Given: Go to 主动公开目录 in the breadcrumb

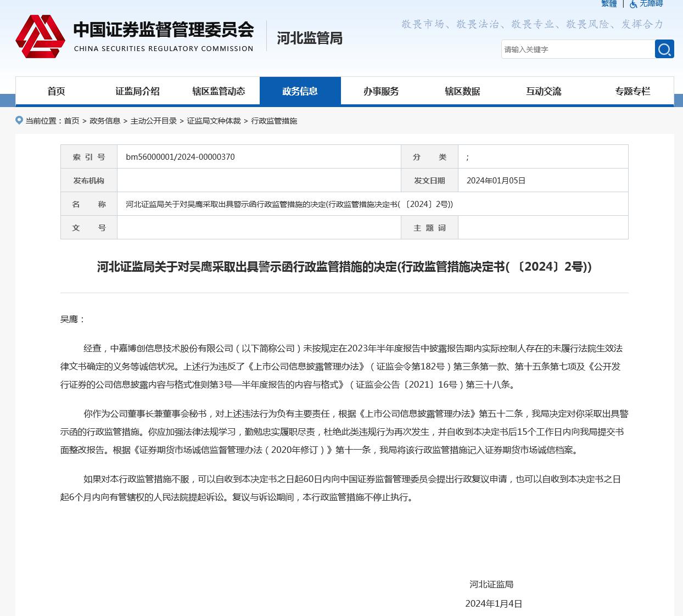Looking at the screenshot, I should coord(154,121).
